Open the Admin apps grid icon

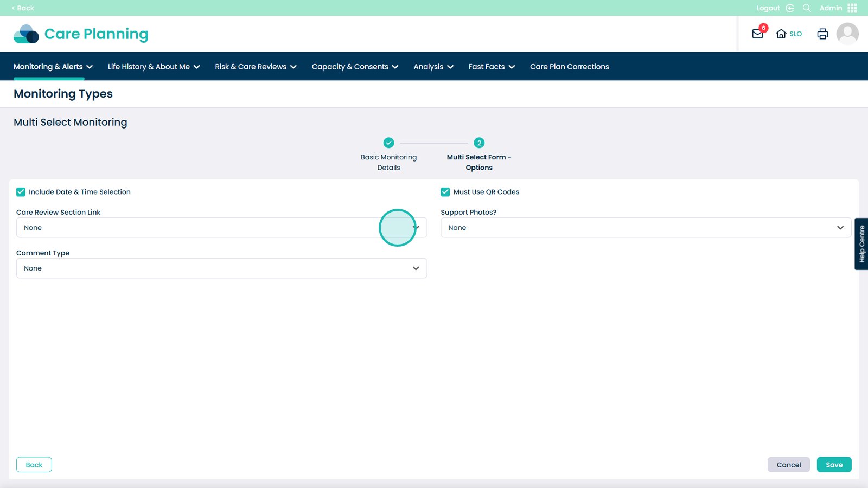[852, 8]
